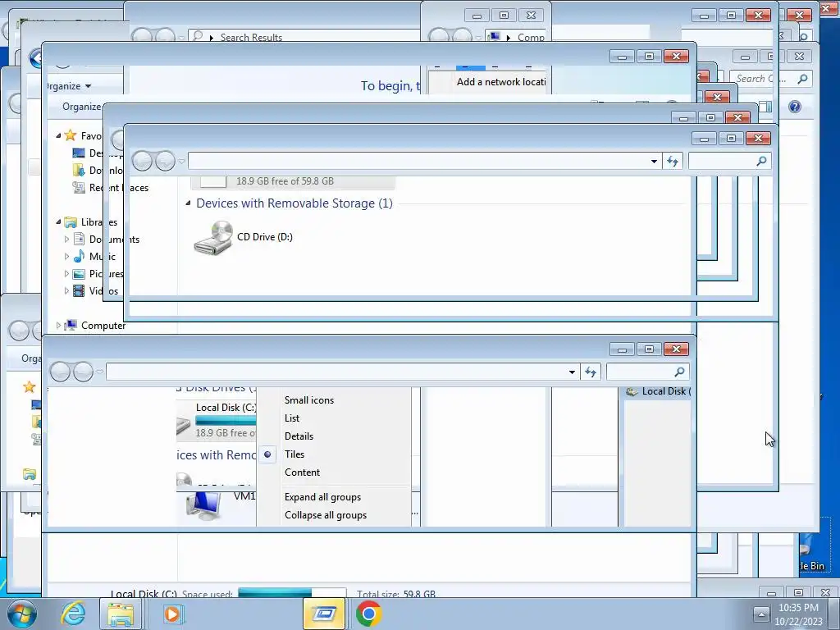Expand the Videos library node
The height and width of the screenshot is (630, 840).
pyautogui.click(x=66, y=291)
